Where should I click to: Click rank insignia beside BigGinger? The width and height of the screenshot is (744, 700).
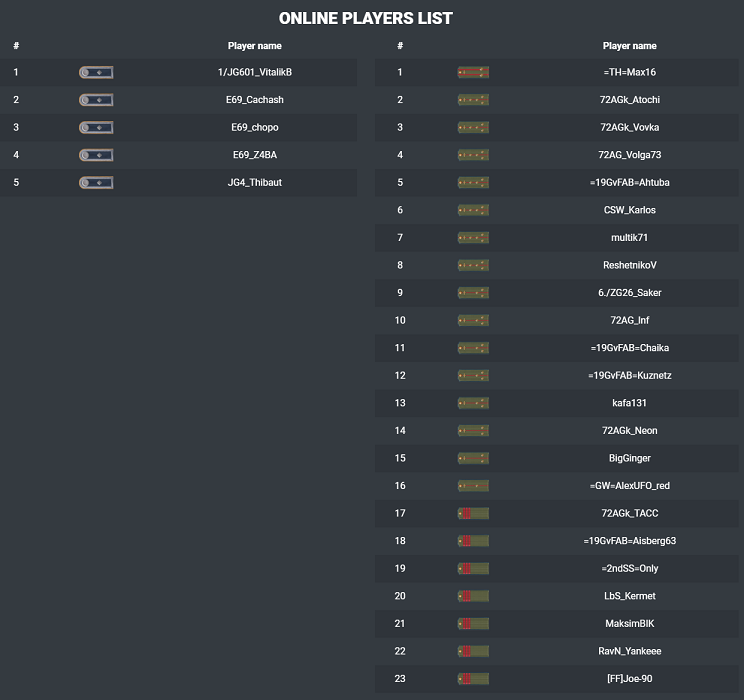click(473, 458)
